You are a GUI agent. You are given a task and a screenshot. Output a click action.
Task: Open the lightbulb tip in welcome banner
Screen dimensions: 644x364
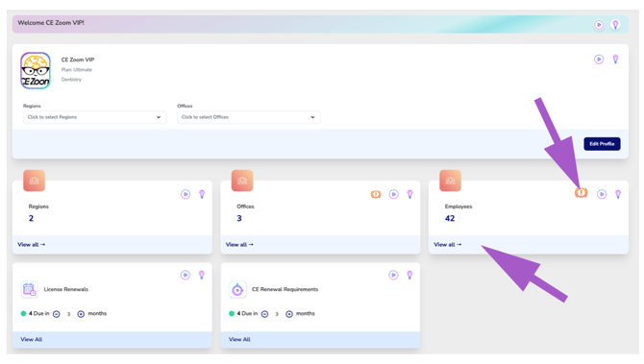coord(615,25)
